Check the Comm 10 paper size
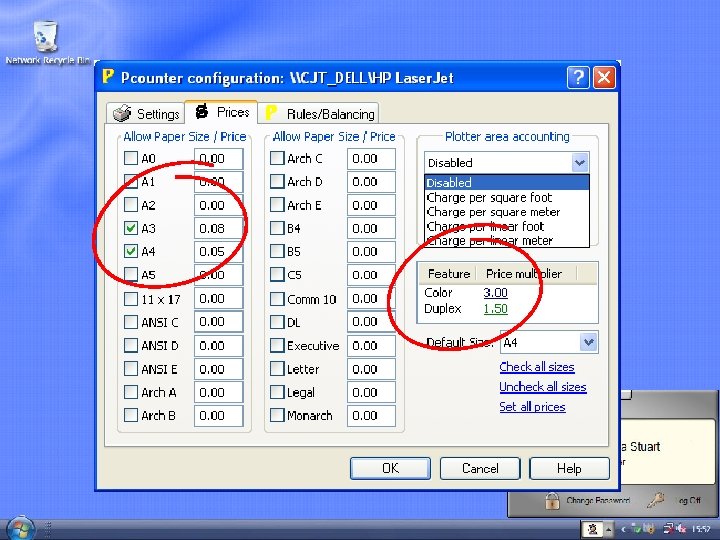The width and height of the screenshot is (720, 540). click(x=277, y=299)
